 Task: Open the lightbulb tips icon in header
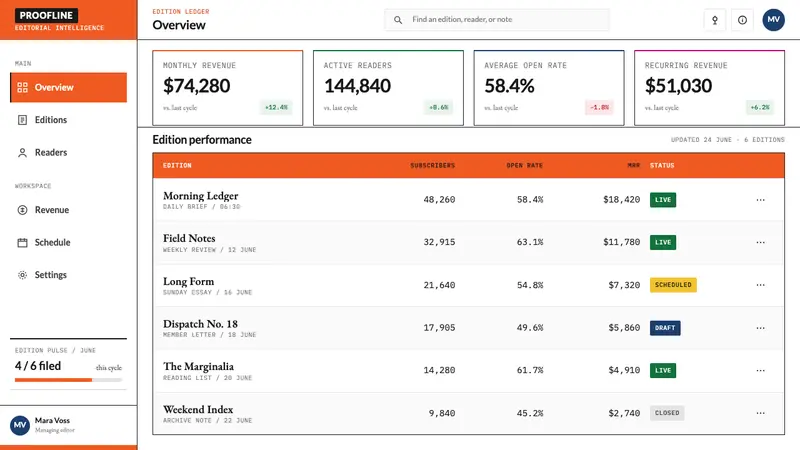[x=715, y=20]
